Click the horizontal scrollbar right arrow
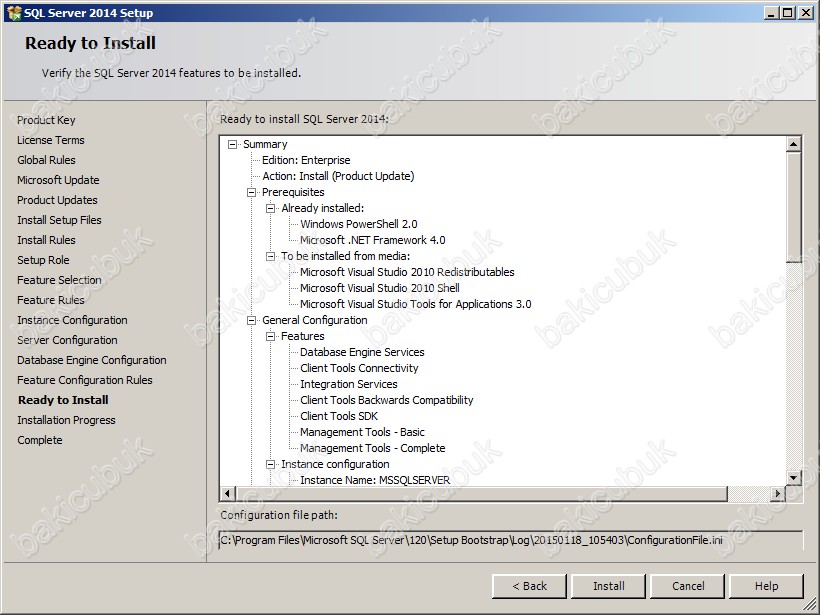 [777, 493]
